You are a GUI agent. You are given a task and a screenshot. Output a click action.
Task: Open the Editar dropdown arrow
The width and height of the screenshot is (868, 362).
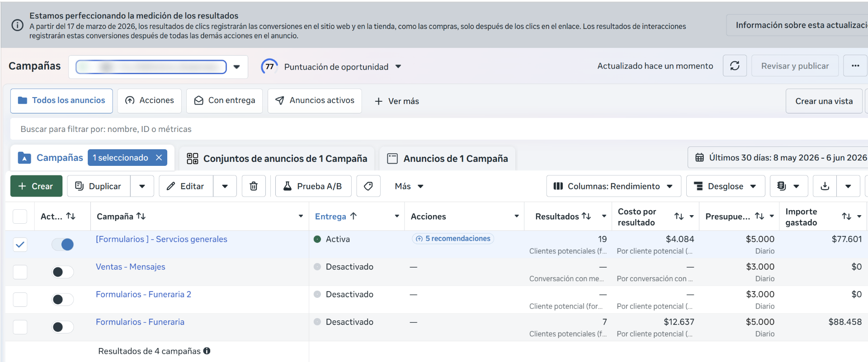coord(225,186)
